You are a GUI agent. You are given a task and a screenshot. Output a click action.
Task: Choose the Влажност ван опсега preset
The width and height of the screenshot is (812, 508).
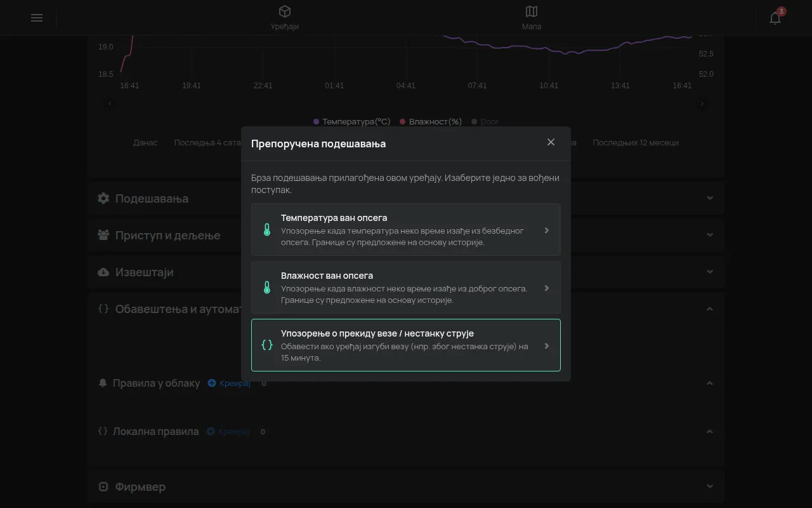(406, 288)
